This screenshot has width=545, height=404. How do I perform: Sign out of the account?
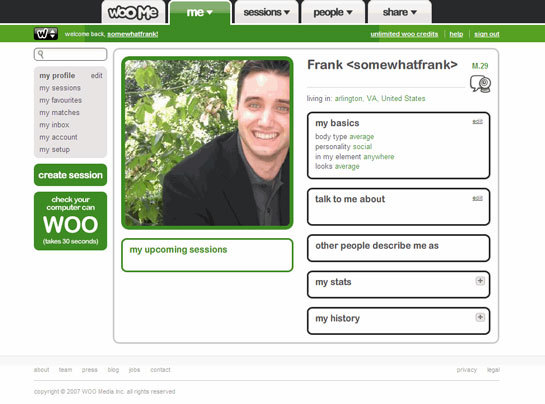(487, 34)
